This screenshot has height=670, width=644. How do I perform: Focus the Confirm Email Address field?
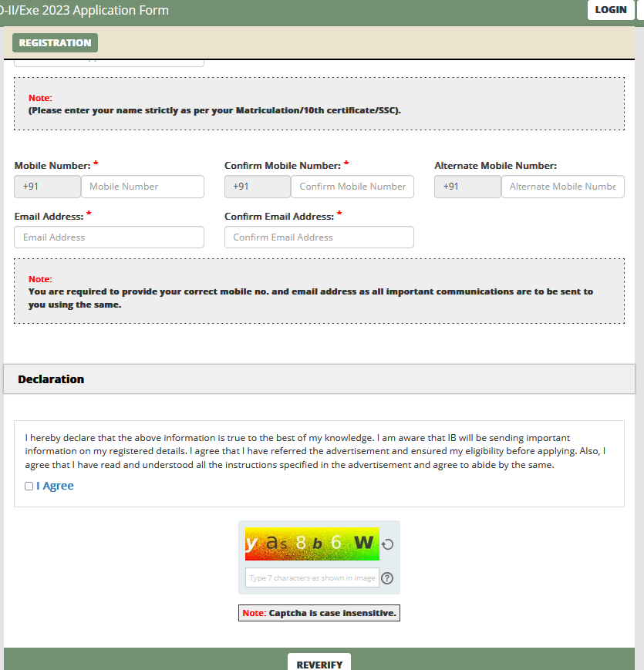[x=319, y=237]
